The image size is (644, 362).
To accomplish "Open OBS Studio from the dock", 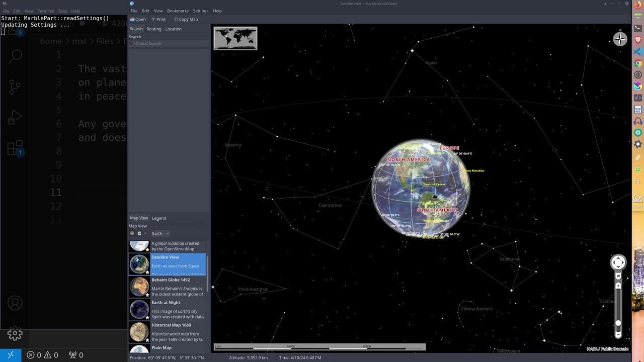I will coord(638,75).
